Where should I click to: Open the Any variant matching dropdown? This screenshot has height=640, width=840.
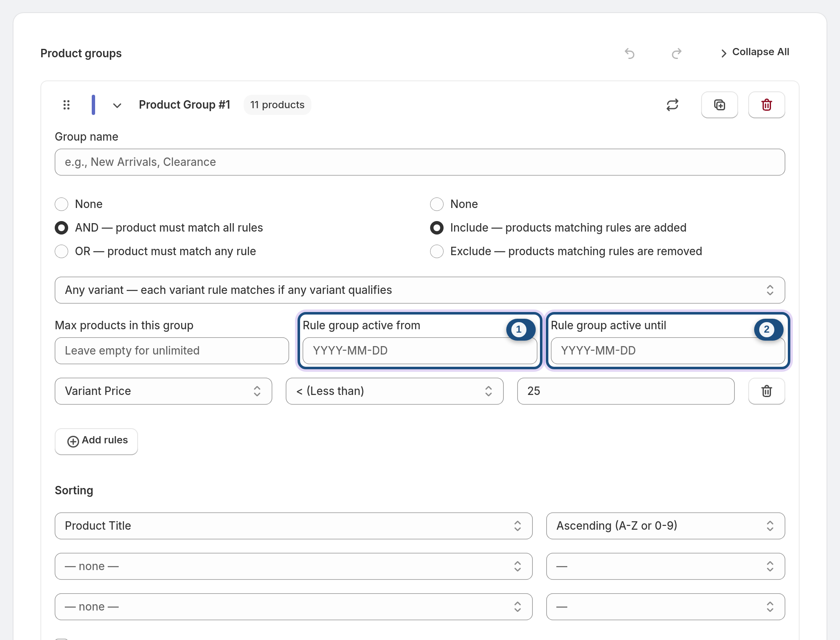(x=420, y=290)
